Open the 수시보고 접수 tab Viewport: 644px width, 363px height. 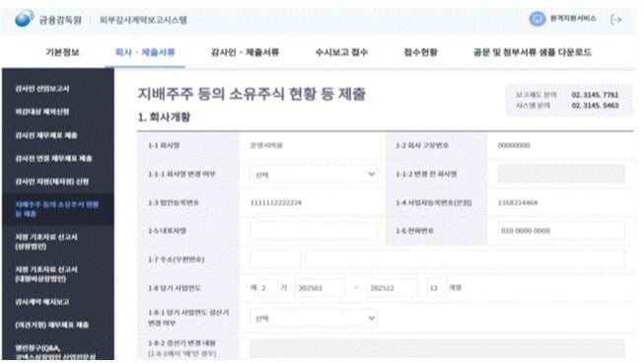[x=341, y=52]
